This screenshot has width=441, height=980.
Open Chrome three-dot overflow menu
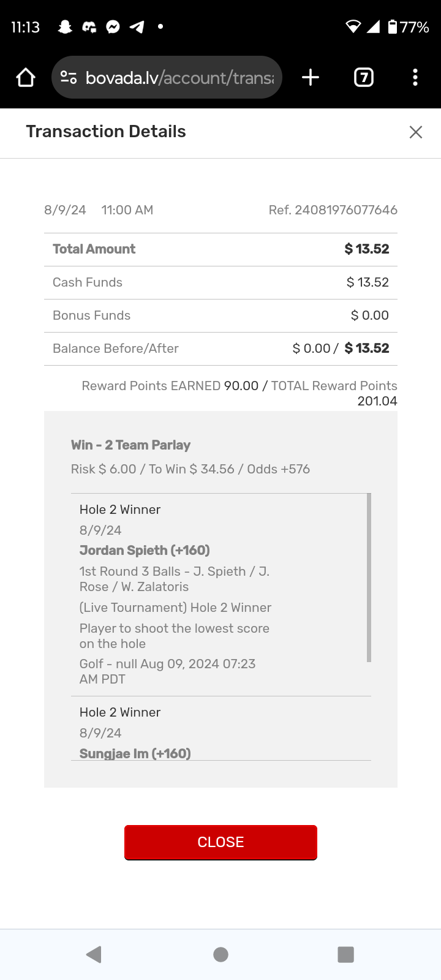pyautogui.click(x=415, y=78)
